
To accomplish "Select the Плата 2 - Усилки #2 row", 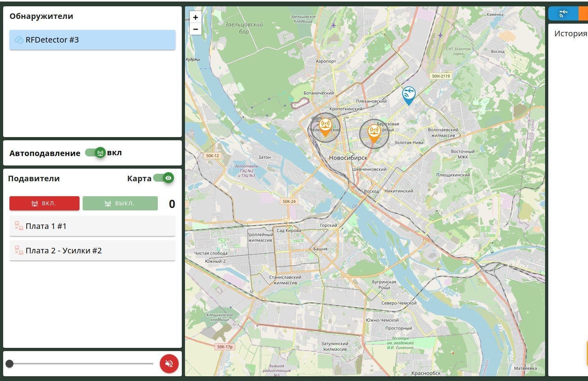I will point(92,251).
